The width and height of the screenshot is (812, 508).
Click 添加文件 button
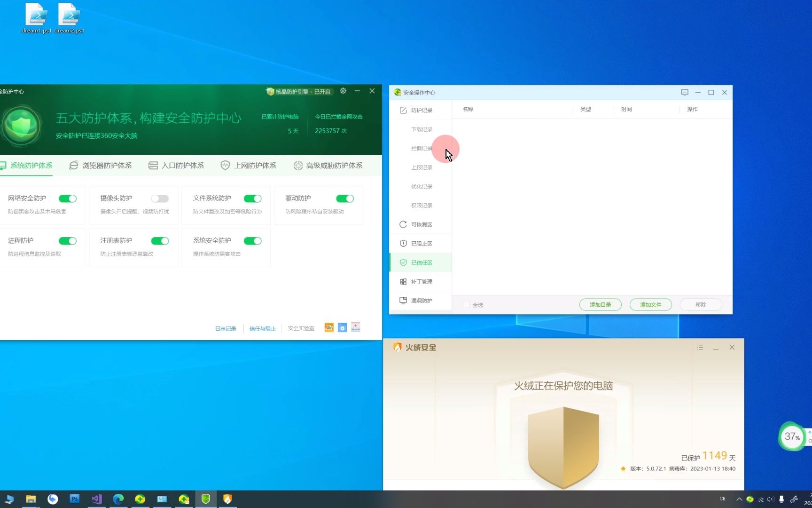650,305
